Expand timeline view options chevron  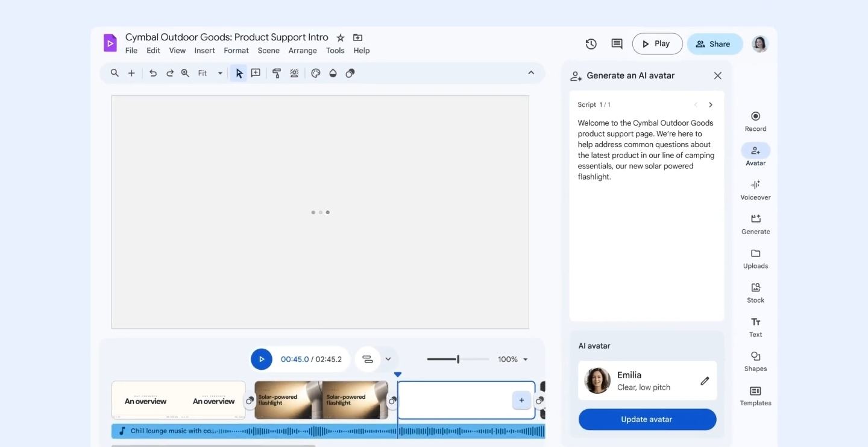click(388, 359)
